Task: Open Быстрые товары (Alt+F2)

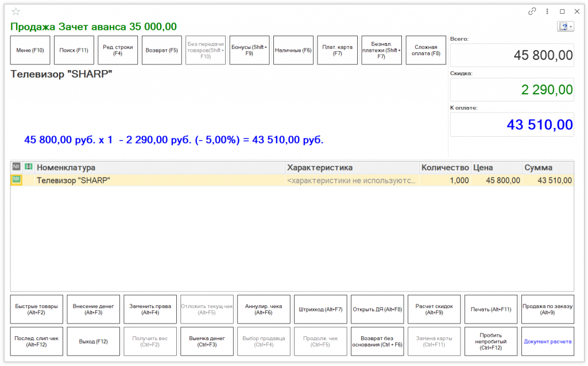Action: click(x=36, y=310)
